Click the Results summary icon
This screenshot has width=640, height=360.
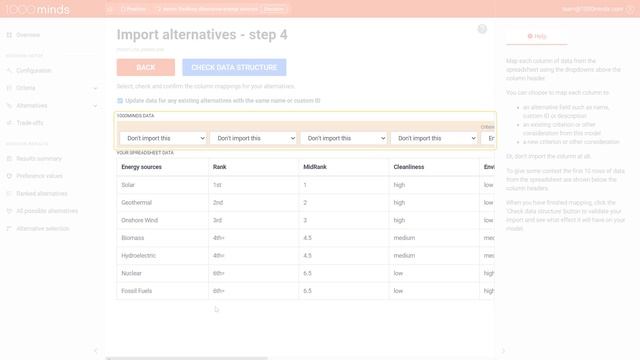(9, 158)
